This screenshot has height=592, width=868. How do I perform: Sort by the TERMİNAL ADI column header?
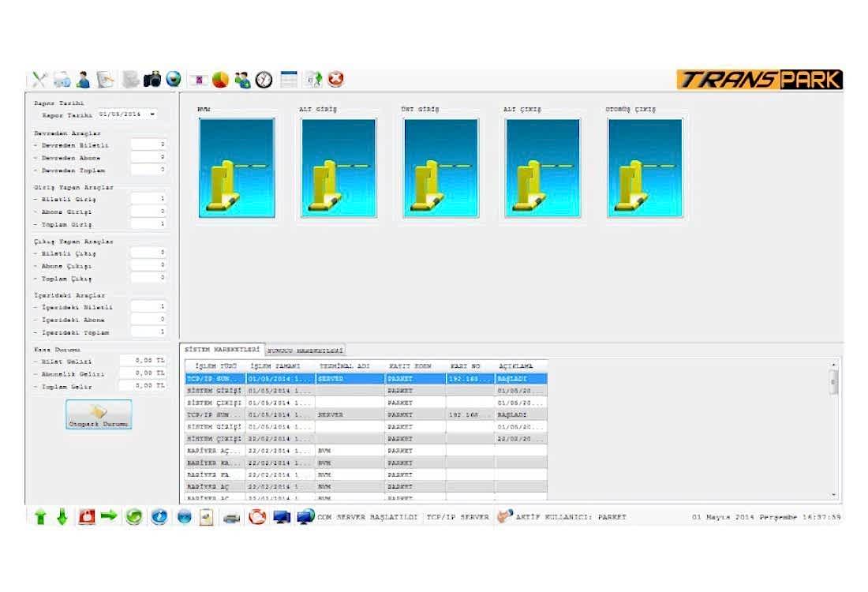pyautogui.click(x=350, y=366)
